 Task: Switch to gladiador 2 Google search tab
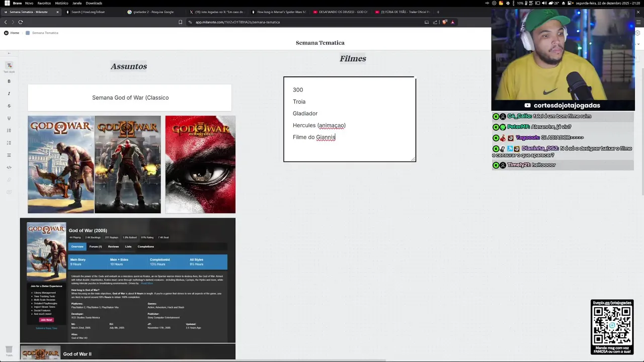[x=154, y=12]
